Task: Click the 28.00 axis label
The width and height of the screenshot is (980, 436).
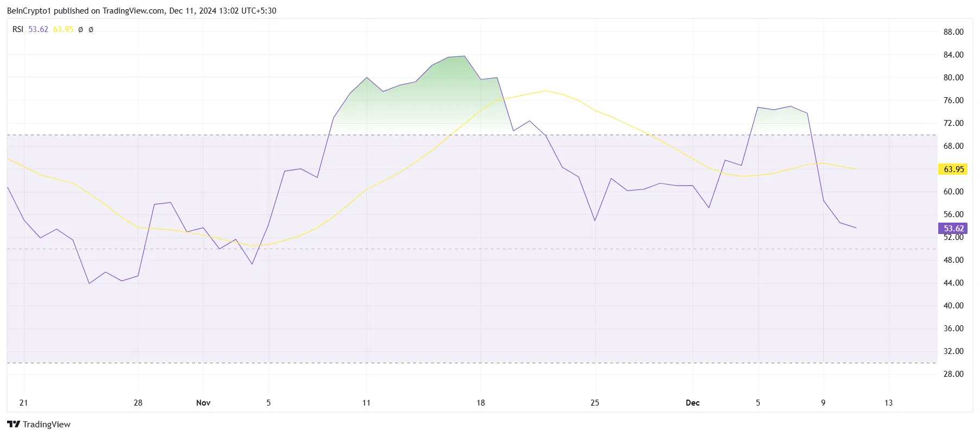Action: tap(953, 374)
